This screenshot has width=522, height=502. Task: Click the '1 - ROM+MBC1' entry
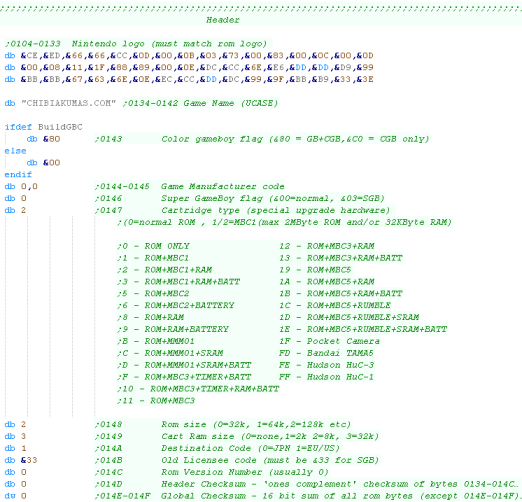(153, 258)
